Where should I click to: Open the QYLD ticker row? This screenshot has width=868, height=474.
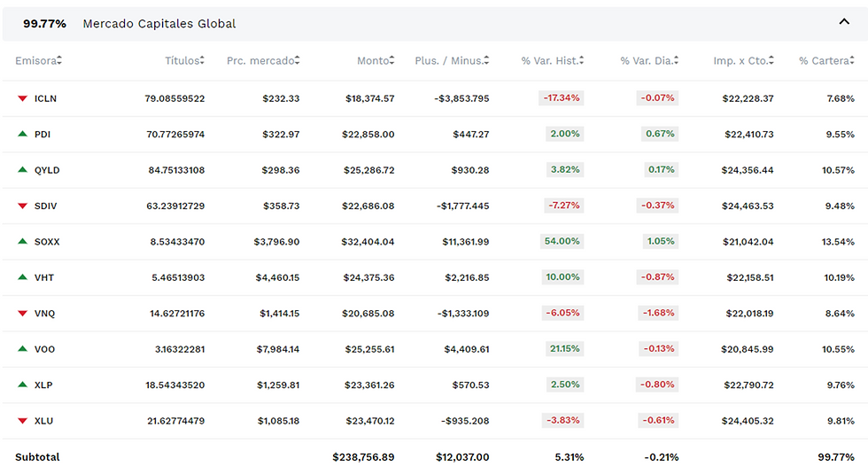click(x=47, y=170)
